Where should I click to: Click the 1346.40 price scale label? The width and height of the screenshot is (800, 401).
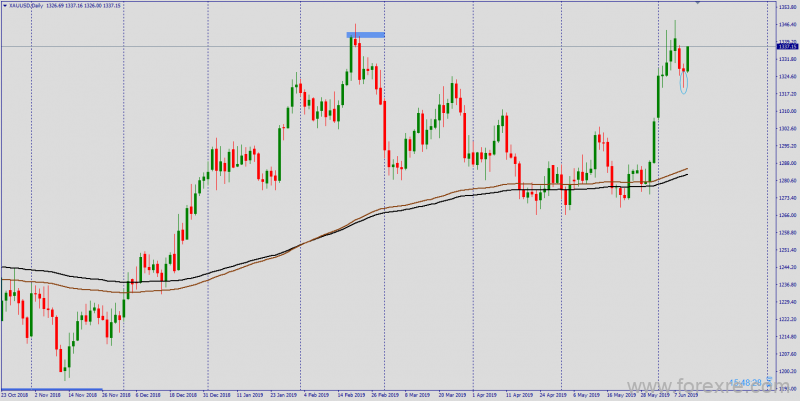click(x=788, y=24)
